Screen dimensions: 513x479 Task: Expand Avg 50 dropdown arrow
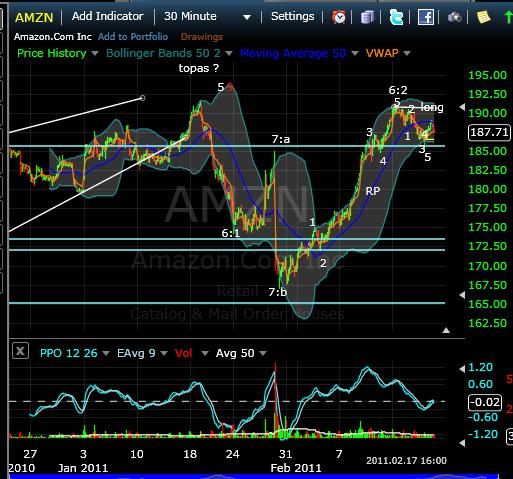tap(263, 353)
